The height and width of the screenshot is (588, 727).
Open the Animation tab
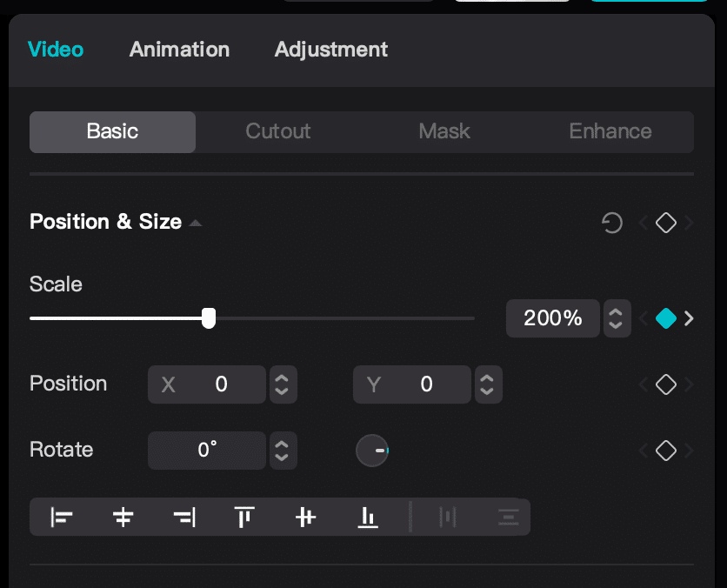coord(179,50)
